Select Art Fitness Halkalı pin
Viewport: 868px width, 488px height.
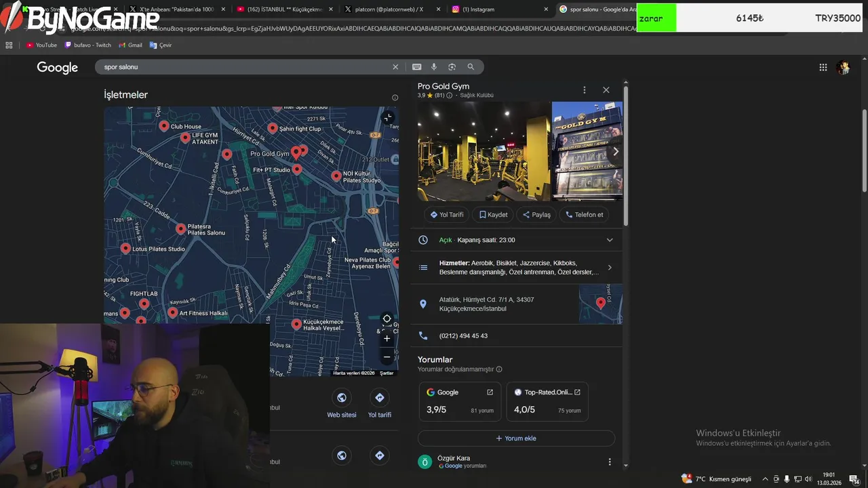tap(172, 312)
